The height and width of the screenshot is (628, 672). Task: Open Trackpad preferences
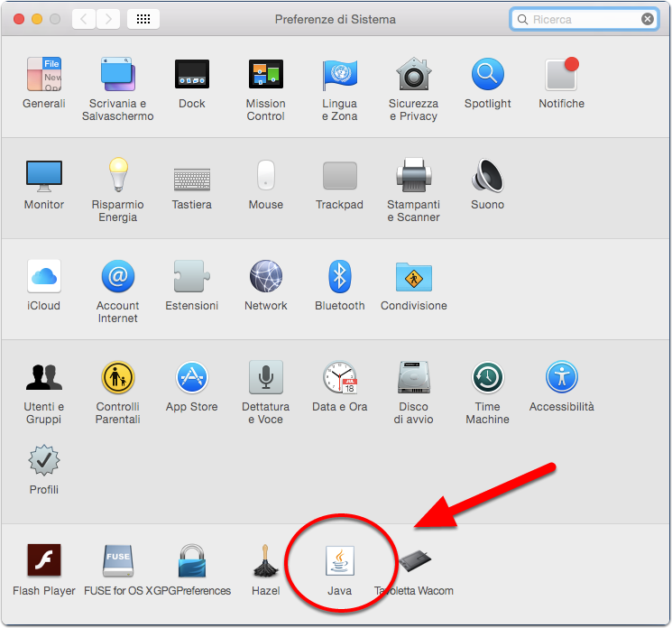click(x=340, y=176)
